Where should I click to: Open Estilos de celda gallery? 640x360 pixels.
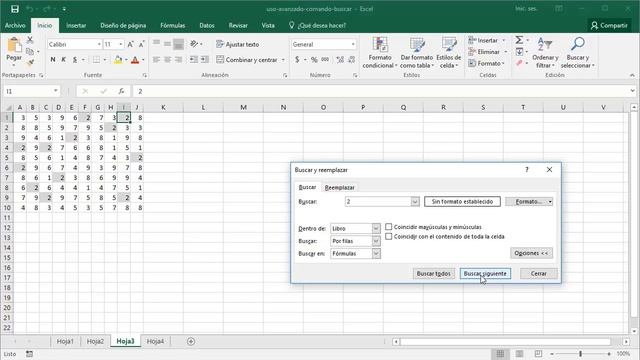coord(449,53)
